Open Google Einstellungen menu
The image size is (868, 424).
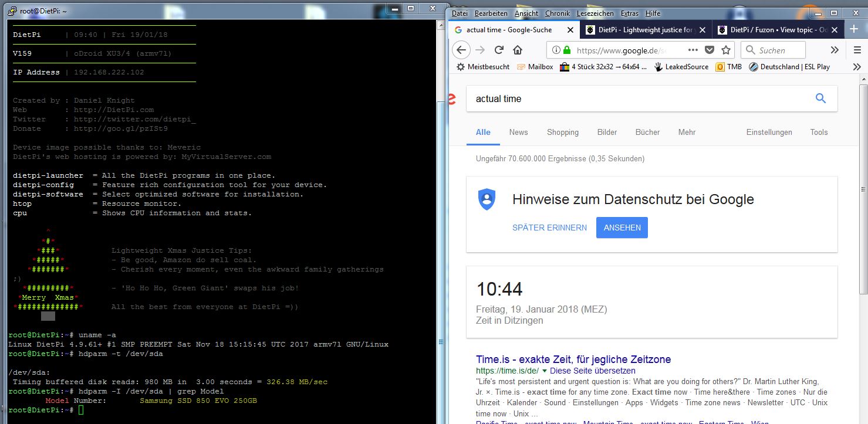tap(769, 132)
